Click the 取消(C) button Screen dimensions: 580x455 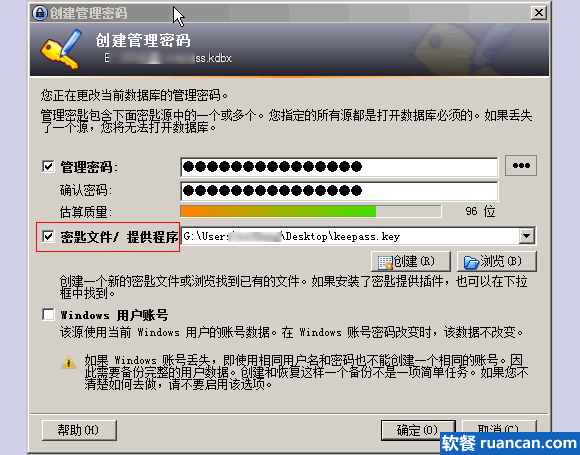point(499,429)
